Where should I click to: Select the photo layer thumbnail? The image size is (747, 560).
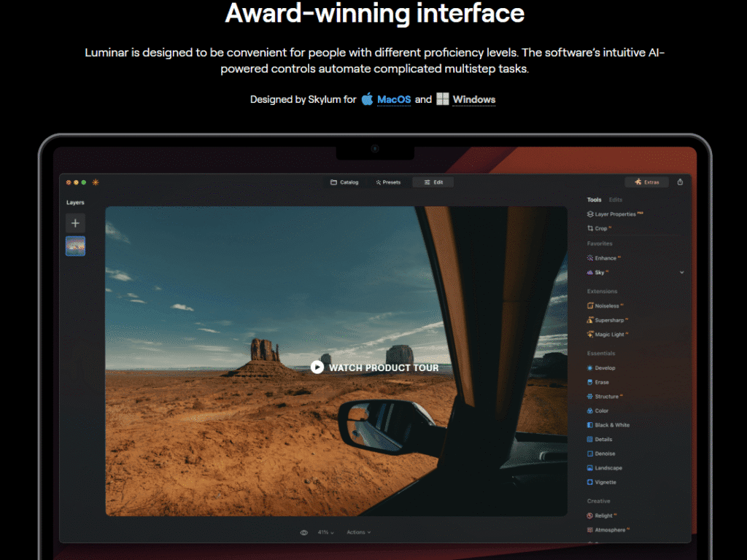coord(75,246)
